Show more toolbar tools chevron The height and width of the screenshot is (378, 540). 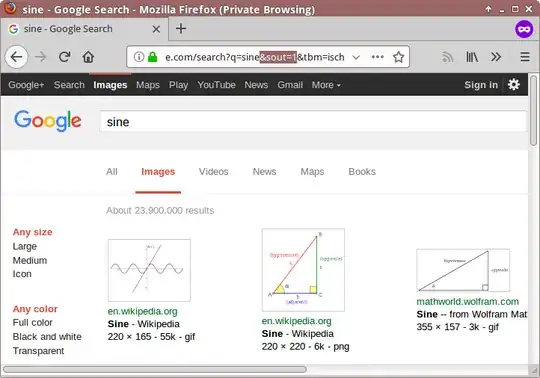pyautogui.click(x=496, y=57)
